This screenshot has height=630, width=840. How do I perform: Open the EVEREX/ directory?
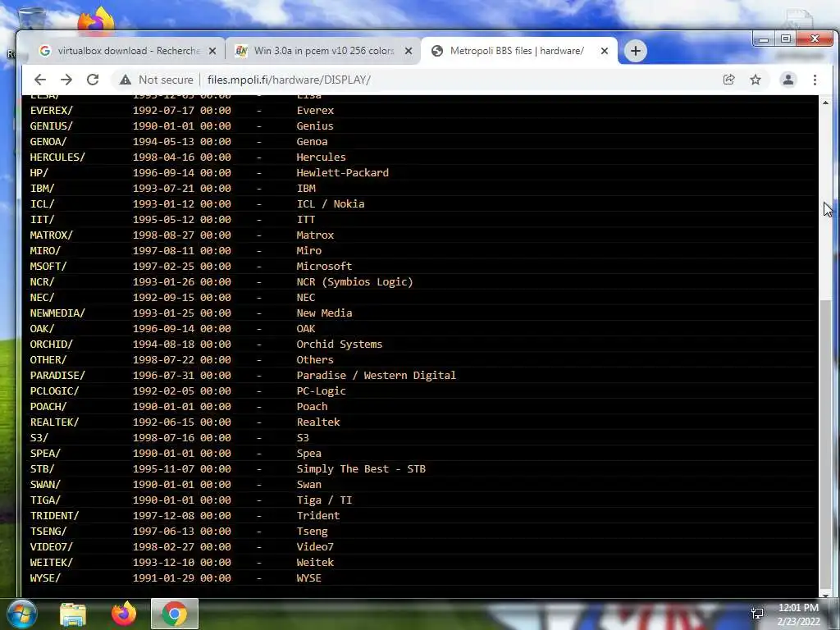(51, 111)
